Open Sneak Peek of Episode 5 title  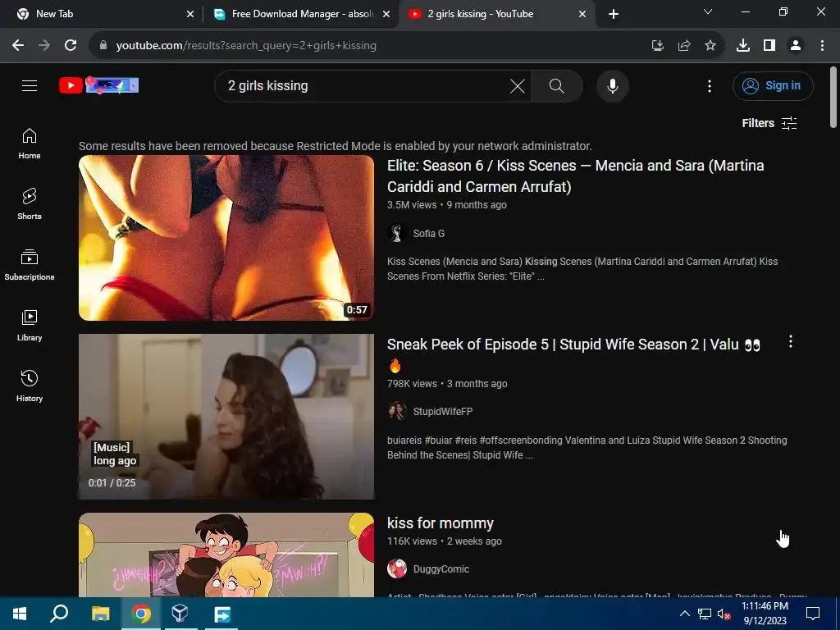pyautogui.click(x=573, y=354)
